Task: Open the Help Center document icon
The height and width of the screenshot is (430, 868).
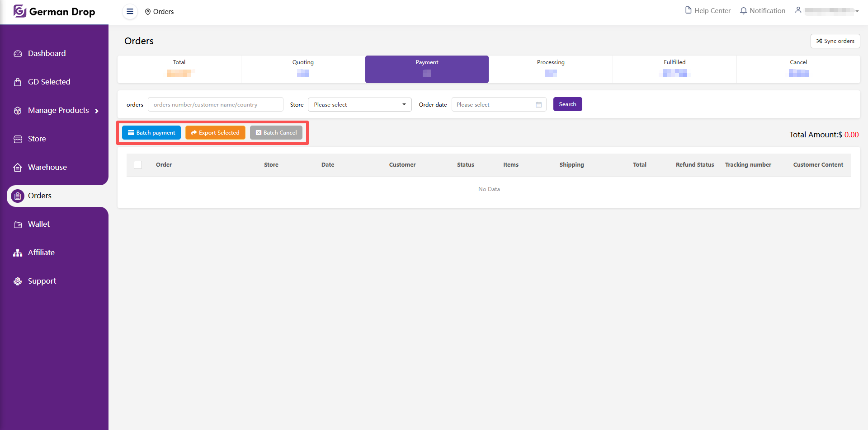Action: point(688,10)
